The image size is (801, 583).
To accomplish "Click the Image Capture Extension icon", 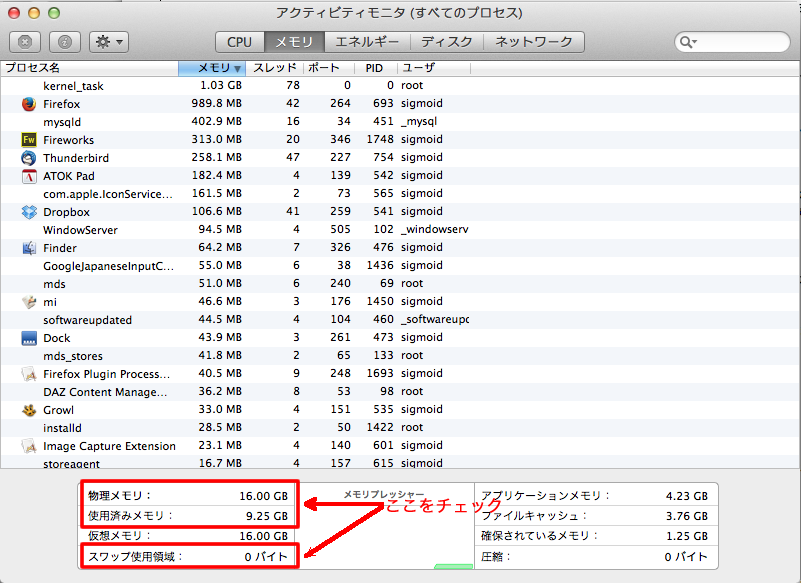I will click(29, 446).
